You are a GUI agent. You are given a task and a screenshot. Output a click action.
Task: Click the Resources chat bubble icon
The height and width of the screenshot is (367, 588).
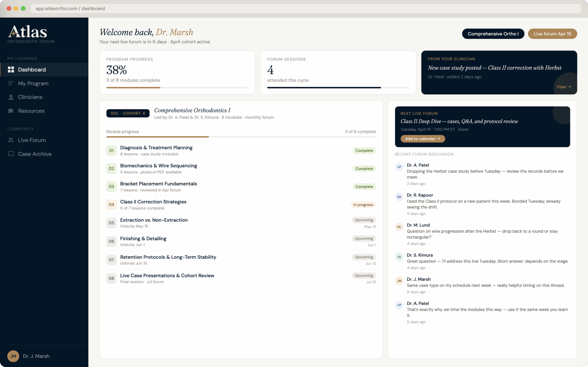(11, 111)
